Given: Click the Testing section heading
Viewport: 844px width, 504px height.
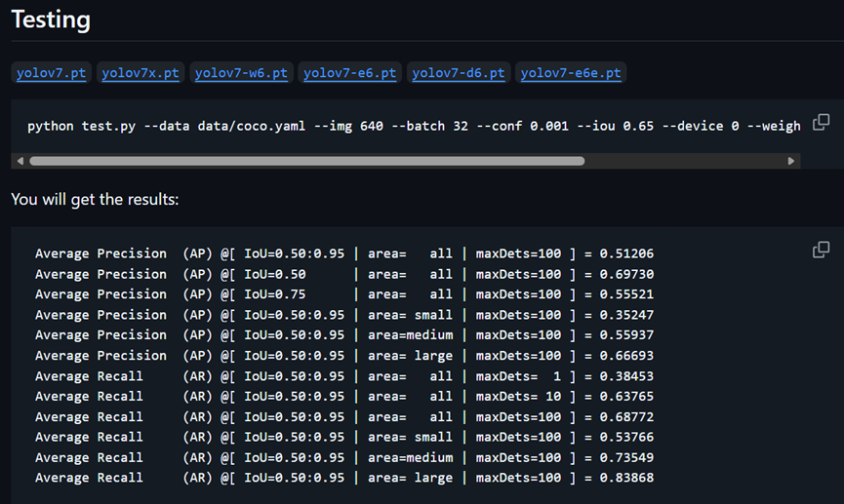Looking at the screenshot, I should [51, 19].
